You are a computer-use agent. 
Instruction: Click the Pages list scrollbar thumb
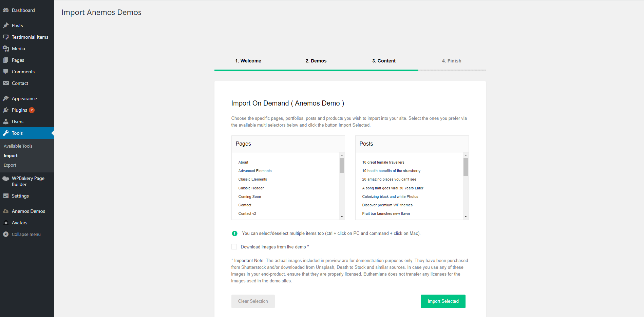tap(342, 166)
